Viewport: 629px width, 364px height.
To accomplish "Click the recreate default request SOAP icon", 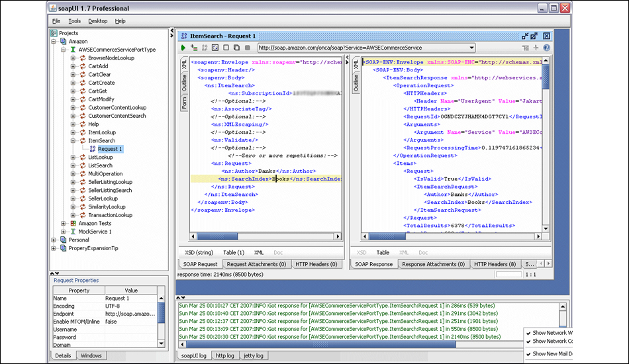I will (205, 48).
